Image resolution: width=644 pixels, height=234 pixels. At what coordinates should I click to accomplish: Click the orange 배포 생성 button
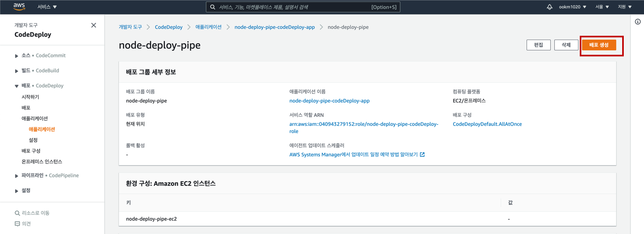pos(599,45)
